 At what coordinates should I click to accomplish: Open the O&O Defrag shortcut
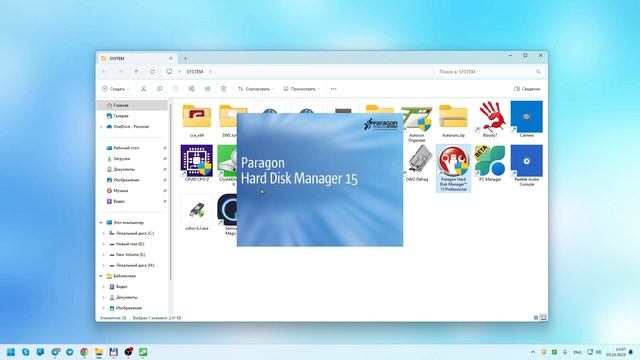click(x=417, y=163)
